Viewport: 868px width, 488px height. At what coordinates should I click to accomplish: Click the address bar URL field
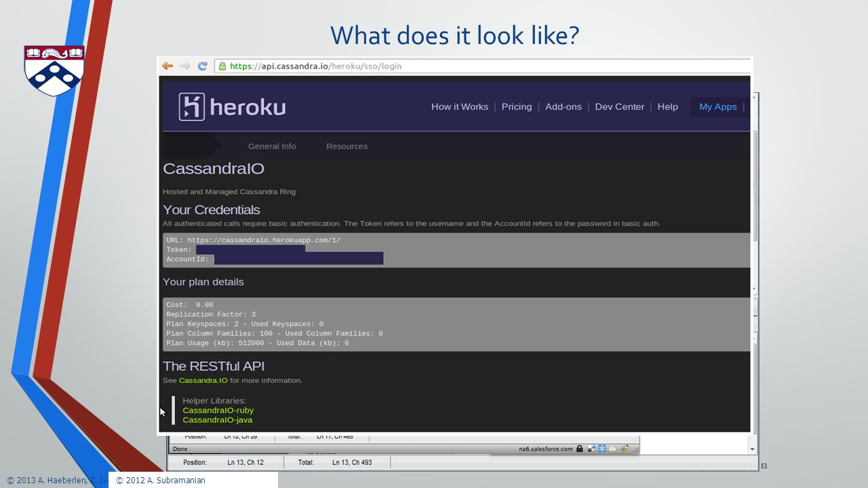tap(483, 66)
